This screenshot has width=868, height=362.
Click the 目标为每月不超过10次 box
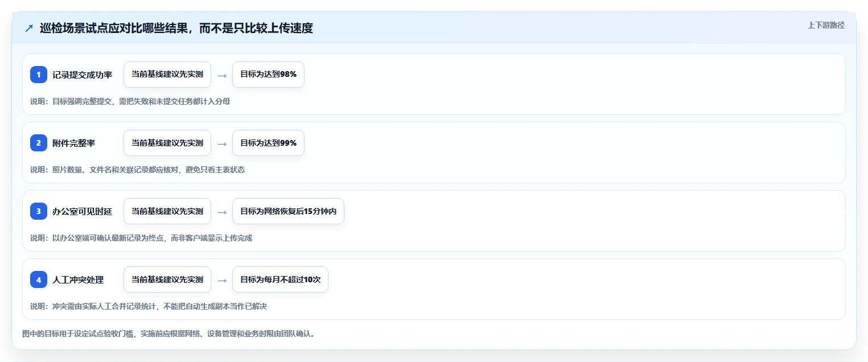point(280,279)
